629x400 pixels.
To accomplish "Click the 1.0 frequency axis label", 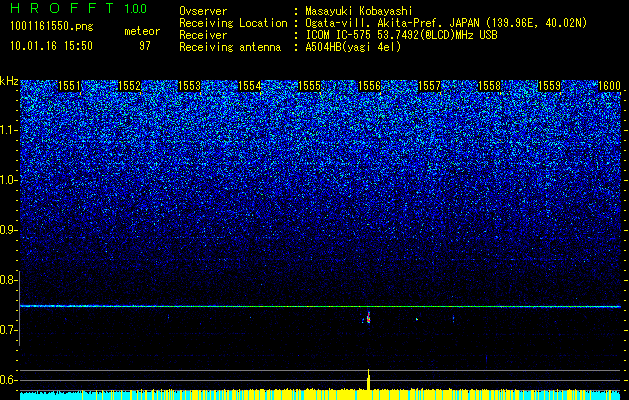I will coord(9,181).
